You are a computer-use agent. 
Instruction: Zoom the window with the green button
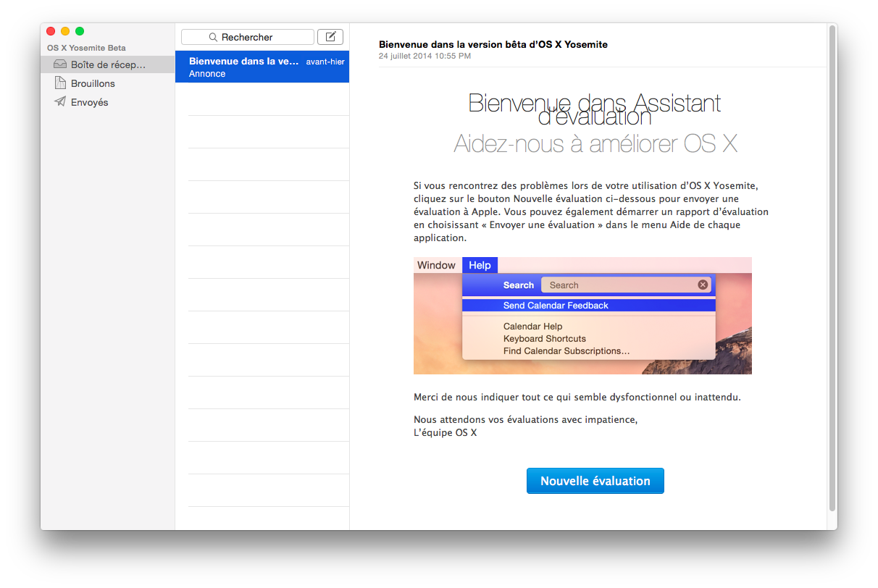click(80, 31)
